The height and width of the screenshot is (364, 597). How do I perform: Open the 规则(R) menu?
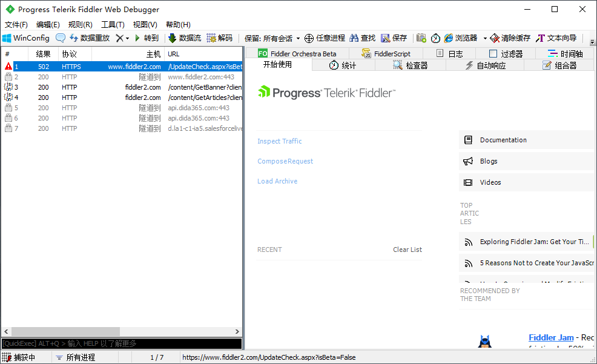pyautogui.click(x=80, y=25)
